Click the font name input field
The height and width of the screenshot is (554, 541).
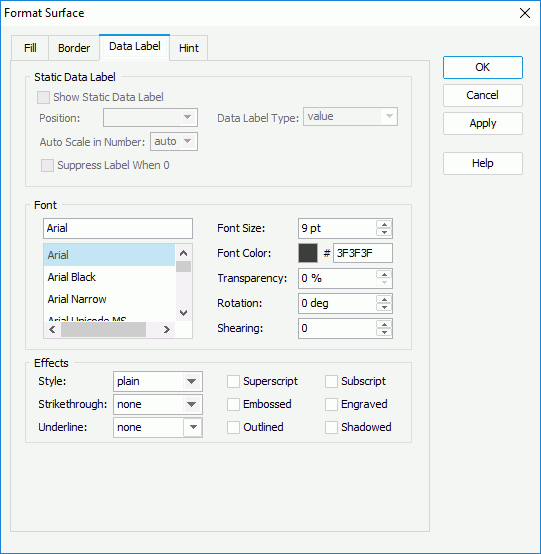(x=118, y=228)
